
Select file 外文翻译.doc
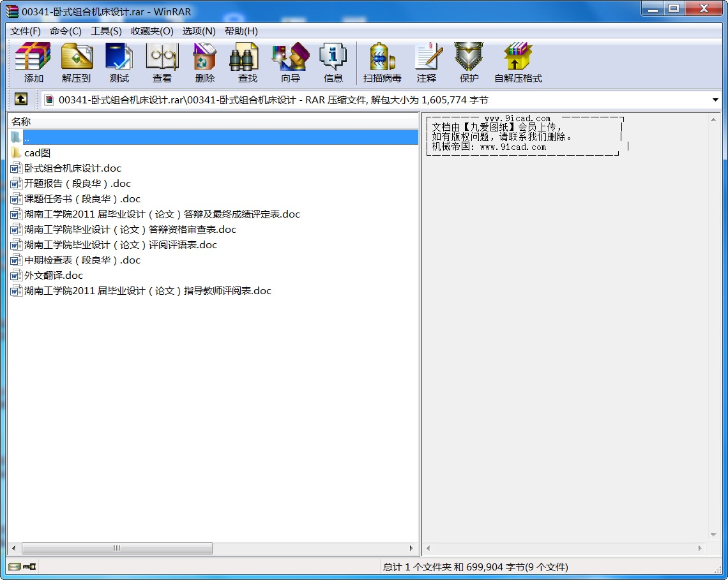(54, 275)
